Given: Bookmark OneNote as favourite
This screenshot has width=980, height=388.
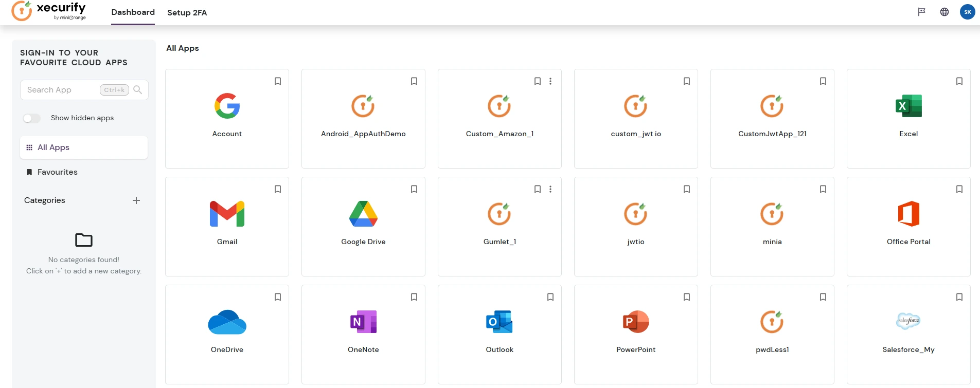Looking at the screenshot, I should click(x=414, y=297).
